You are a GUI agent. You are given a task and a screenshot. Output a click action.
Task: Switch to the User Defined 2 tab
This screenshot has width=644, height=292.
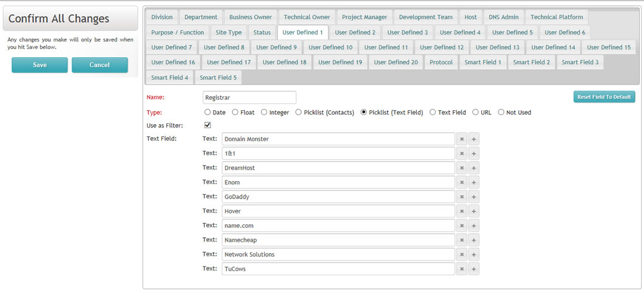point(355,32)
